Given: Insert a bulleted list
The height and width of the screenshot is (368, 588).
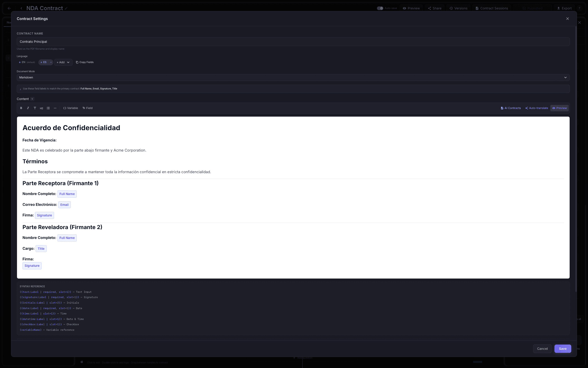Looking at the screenshot, I should (48, 108).
